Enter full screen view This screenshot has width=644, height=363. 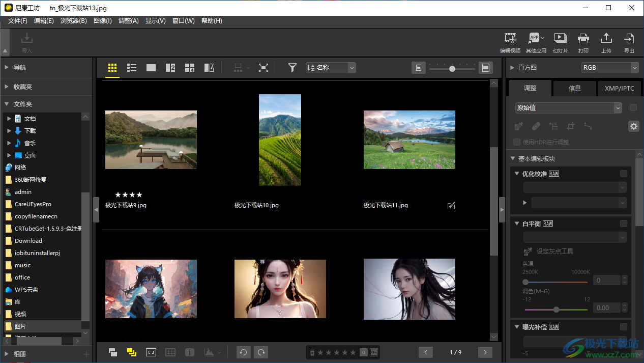pos(264,68)
